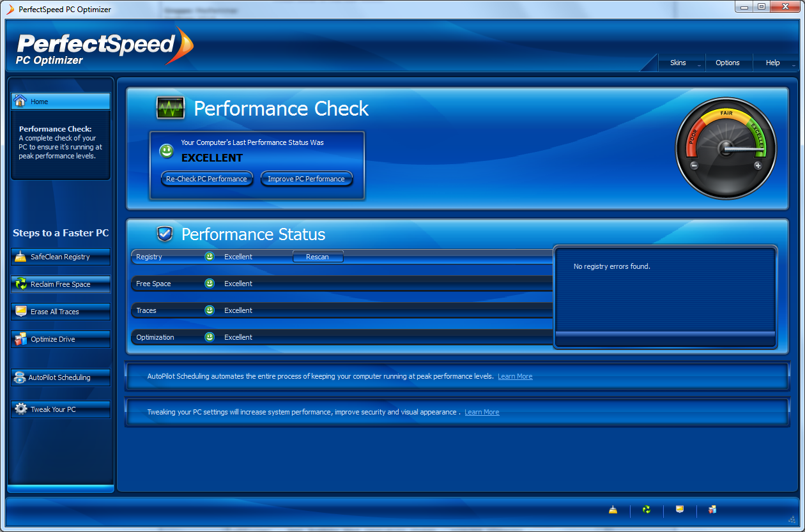Open AutoPilot Scheduling from the sidebar

click(x=61, y=377)
